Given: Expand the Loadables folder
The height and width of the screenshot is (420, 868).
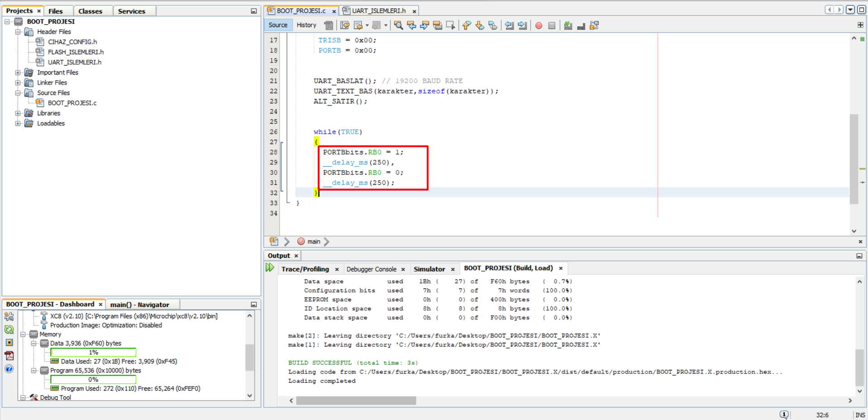Looking at the screenshot, I should pos(18,123).
